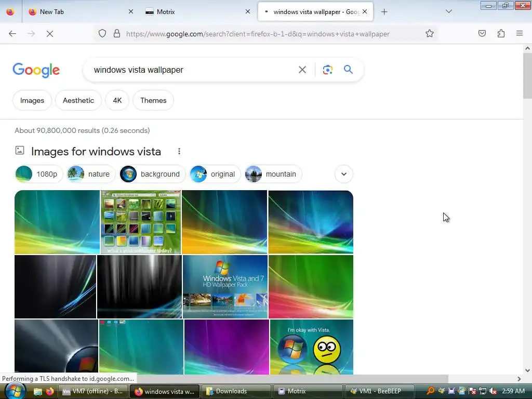Click the vertical scrollbar up arrow

point(528,48)
